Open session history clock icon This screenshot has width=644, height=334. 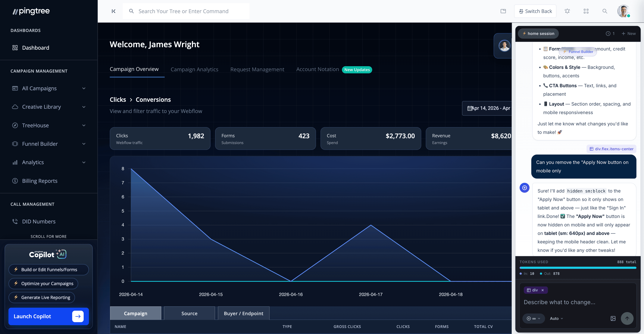(608, 33)
